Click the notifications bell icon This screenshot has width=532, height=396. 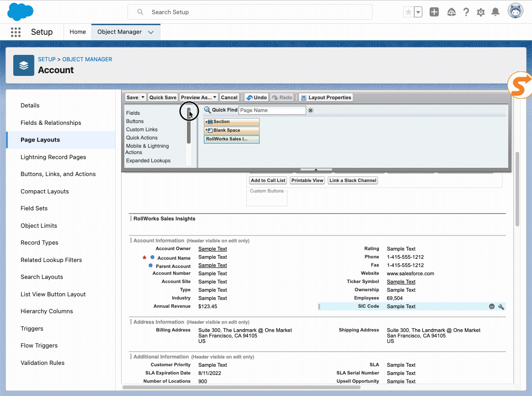pos(495,12)
